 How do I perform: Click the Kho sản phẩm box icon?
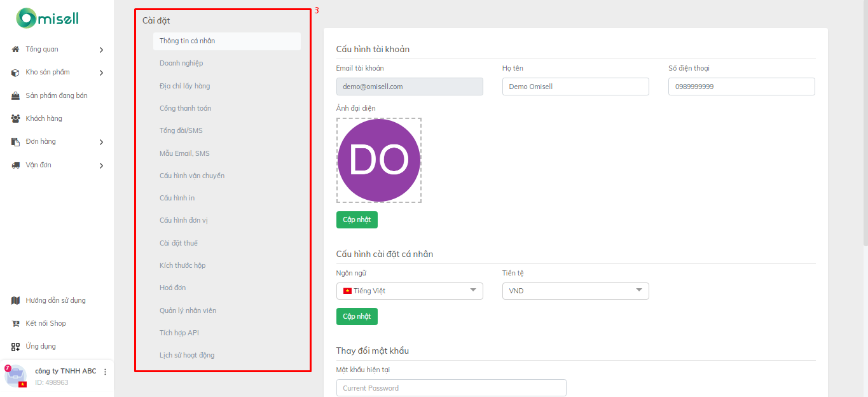coord(15,73)
